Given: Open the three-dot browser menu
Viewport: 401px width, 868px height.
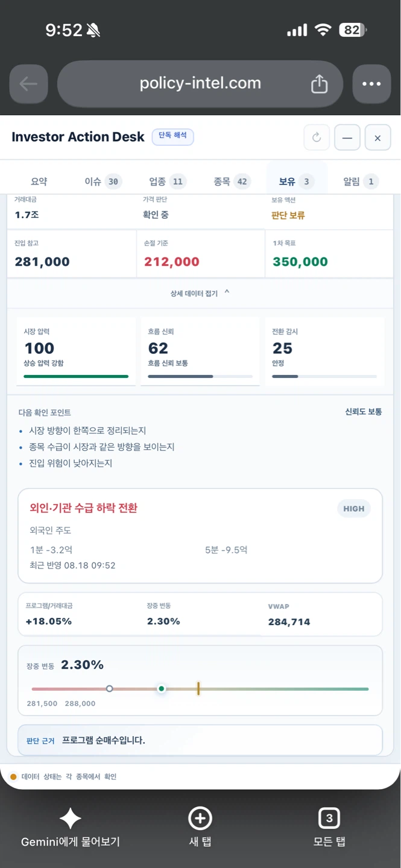Looking at the screenshot, I should (371, 84).
